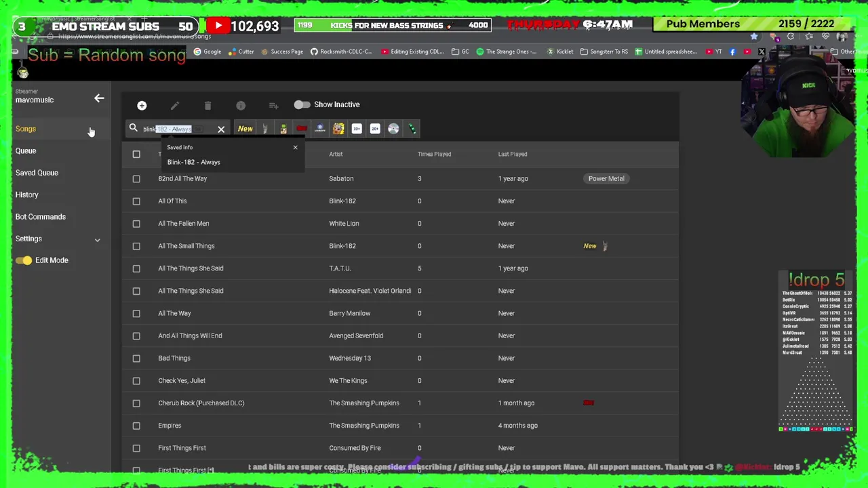Click the Power Metal tag chip
The width and height of the screenshot is (868, 488).
(x=606, y=178)
